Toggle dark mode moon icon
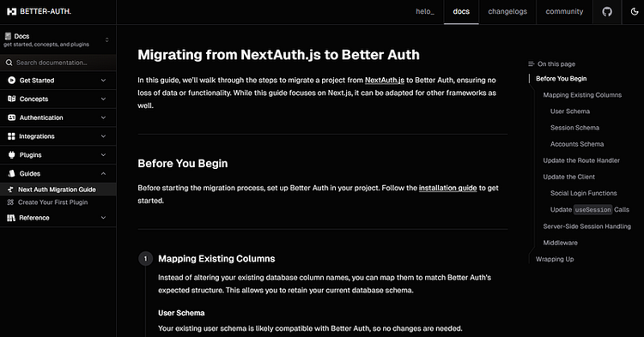 click(635, 11)
